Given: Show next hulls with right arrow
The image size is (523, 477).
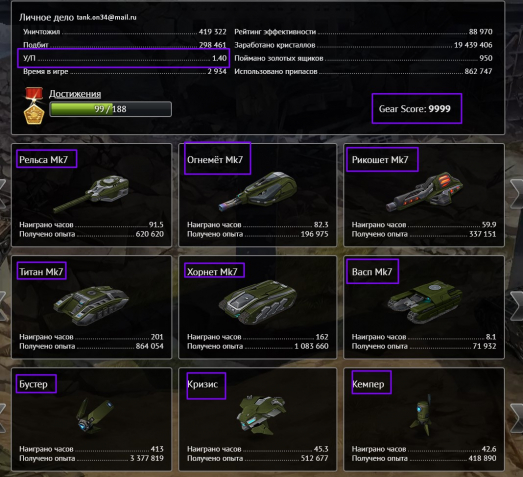Looking at the screenshot, I should pyautogui.click(x=517, y=306).
